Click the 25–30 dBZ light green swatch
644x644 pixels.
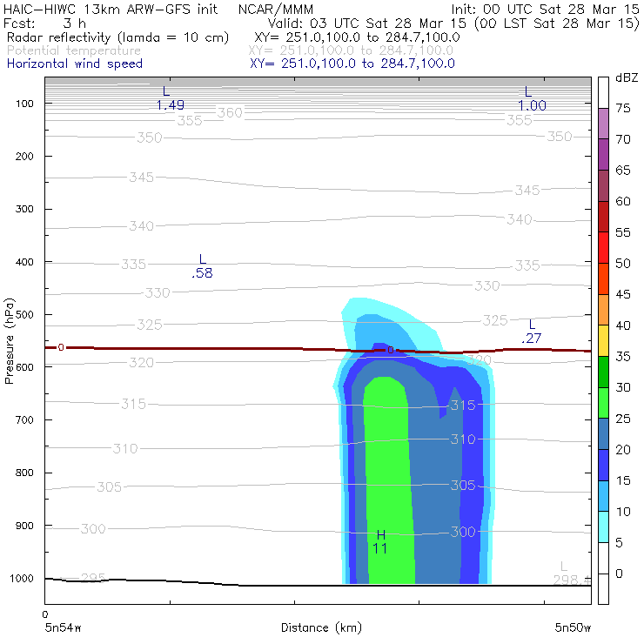pyautogui.click(x=603, y=403)
